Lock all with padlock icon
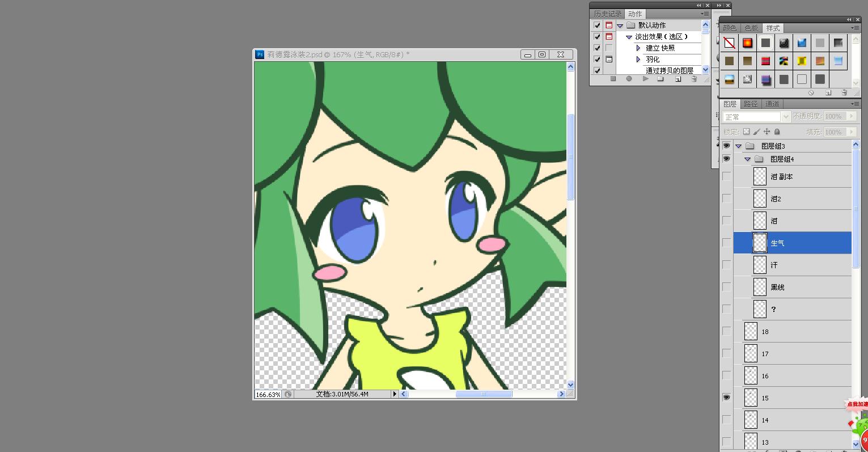The image size is (868, 452). coord(777,132)
